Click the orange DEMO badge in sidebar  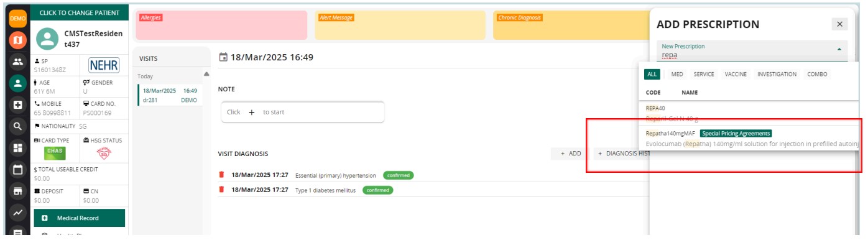(x=17, y=18)
